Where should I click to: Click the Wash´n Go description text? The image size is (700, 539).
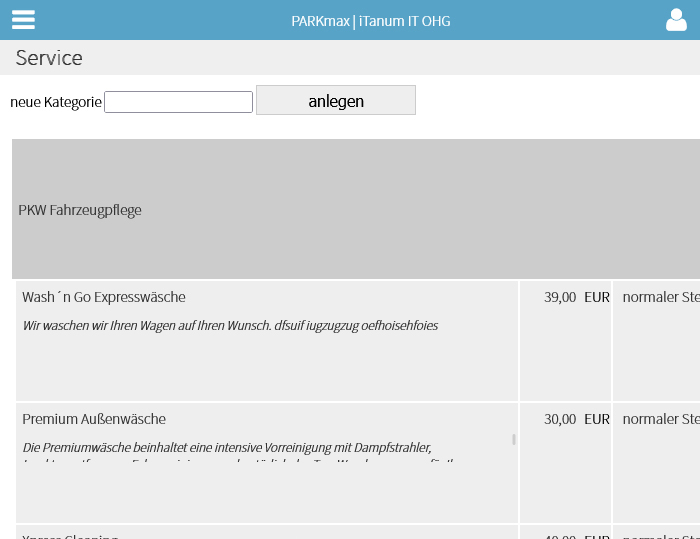[x=230, y=326]
